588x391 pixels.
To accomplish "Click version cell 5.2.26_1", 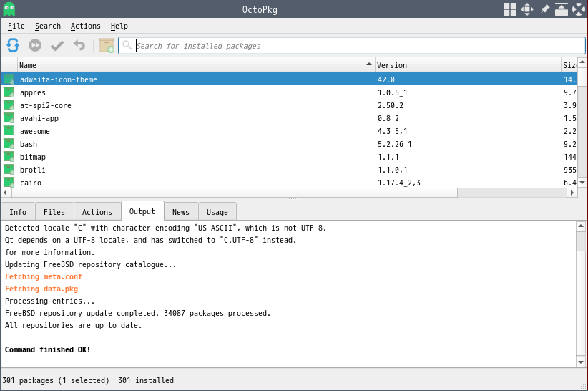I will (394, 144).
